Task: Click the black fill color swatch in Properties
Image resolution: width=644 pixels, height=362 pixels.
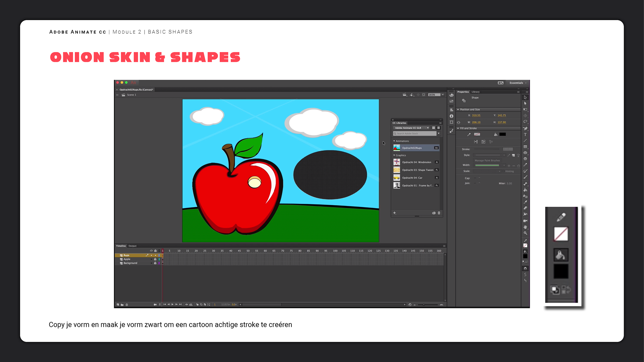Action: (502, 134)
